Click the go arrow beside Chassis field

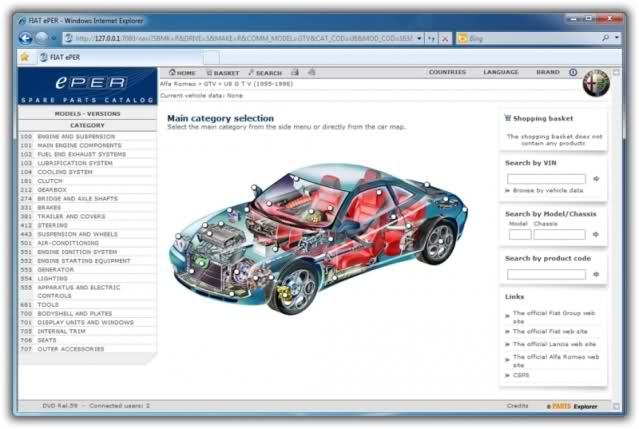595,234
